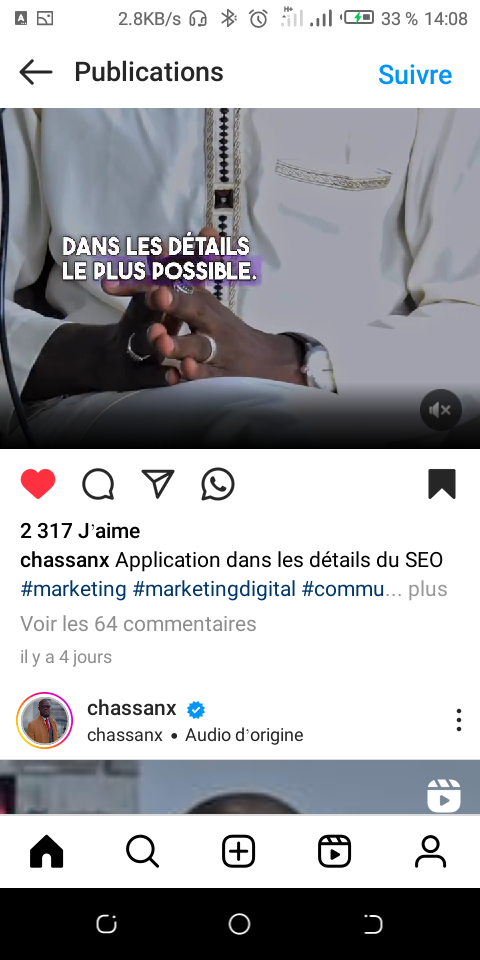Open the #marketing hashtag

(x=73, y=589)
